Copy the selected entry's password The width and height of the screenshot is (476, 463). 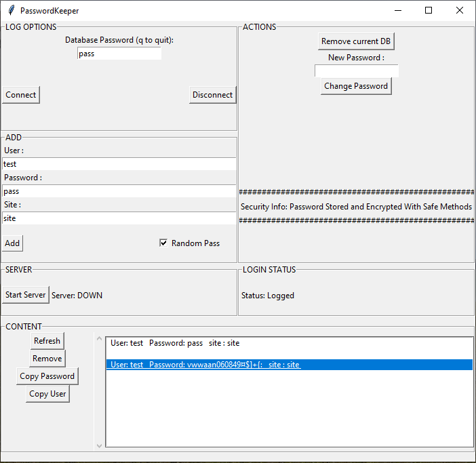(x=47, y=376)
